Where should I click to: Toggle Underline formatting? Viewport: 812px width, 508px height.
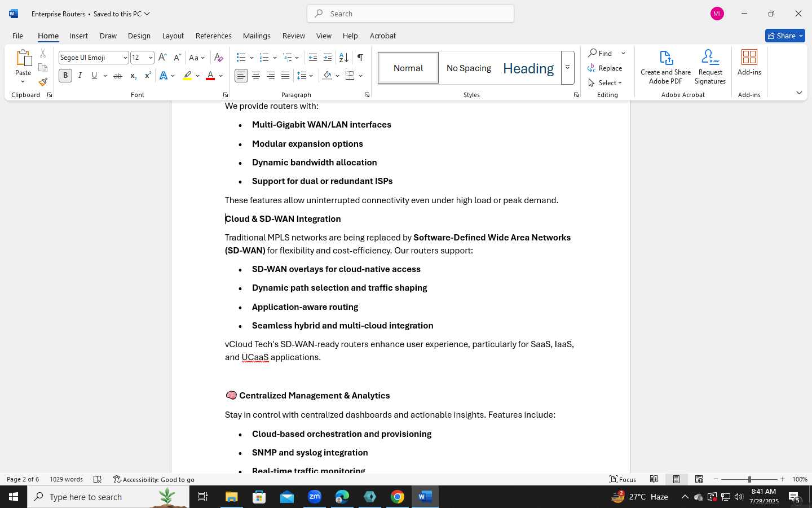click(x=94, y=76)
